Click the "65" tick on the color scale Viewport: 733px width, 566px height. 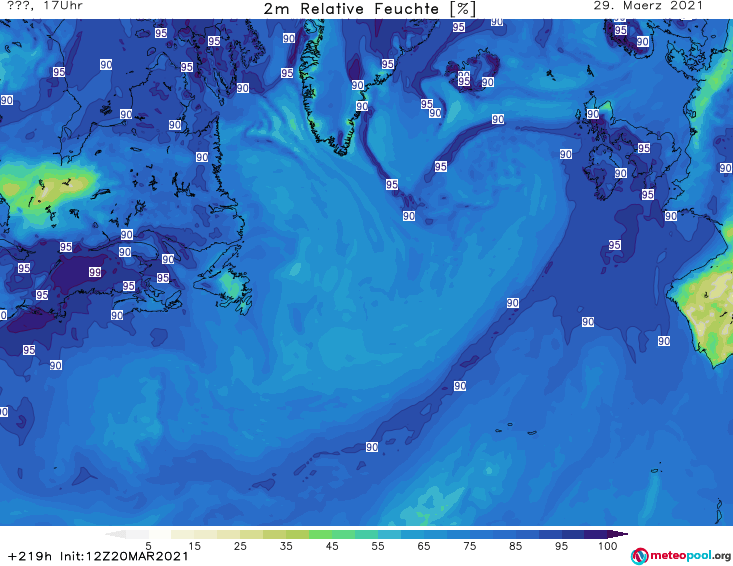click(x=424, y=546)
